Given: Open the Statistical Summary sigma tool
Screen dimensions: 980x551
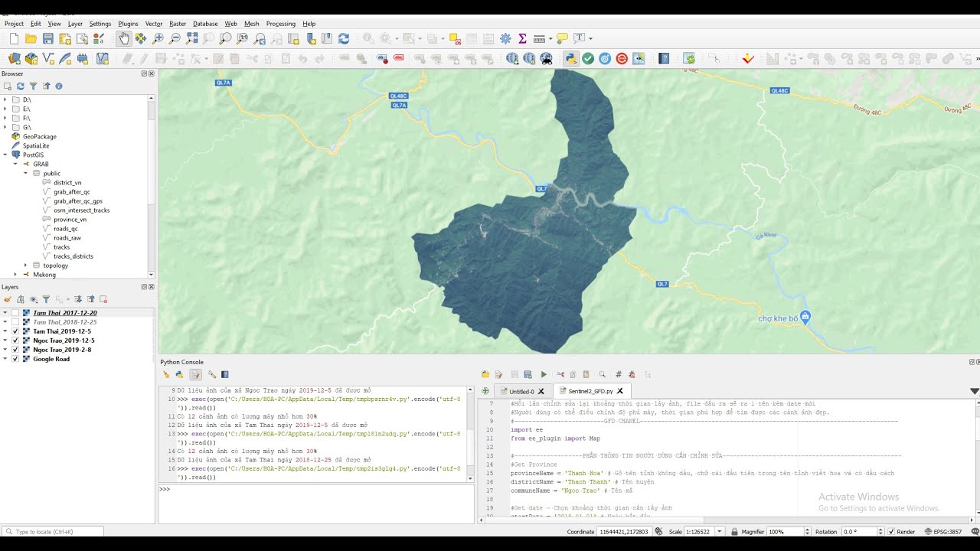Looking at the screenshot, I should coord(522,38).
